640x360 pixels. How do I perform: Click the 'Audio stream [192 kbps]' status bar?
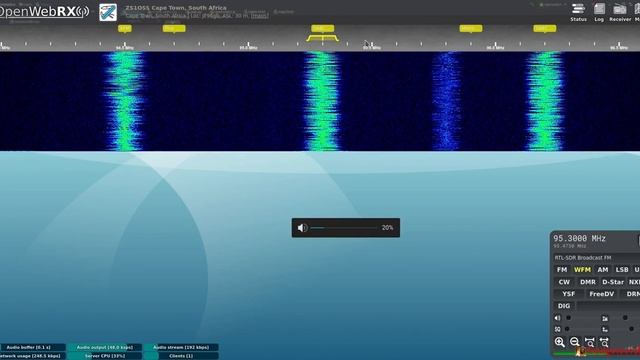click(x=181, y=347)
